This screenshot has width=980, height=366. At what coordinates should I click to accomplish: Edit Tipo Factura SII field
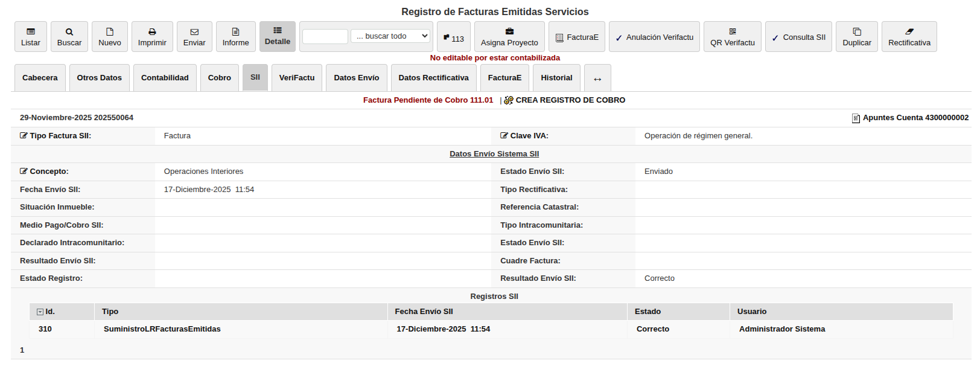(24, 136)
